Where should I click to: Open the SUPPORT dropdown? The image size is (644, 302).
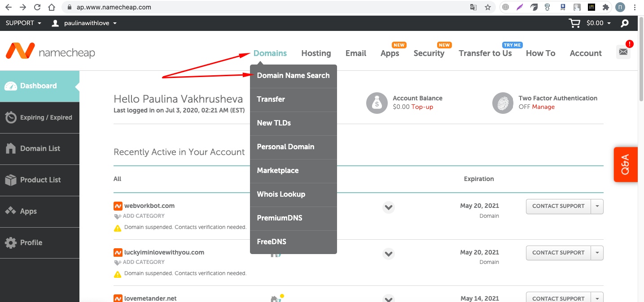click(x=23, y=23)
